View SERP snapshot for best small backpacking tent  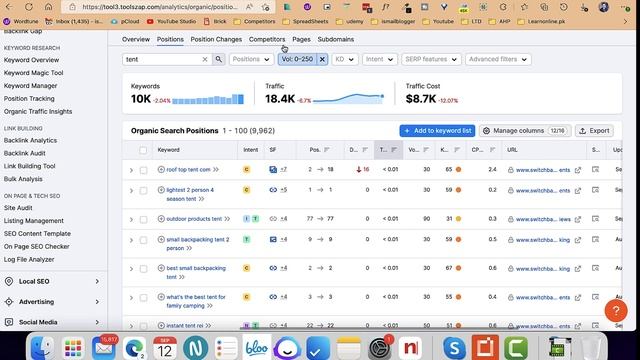(x=596, y=268)
